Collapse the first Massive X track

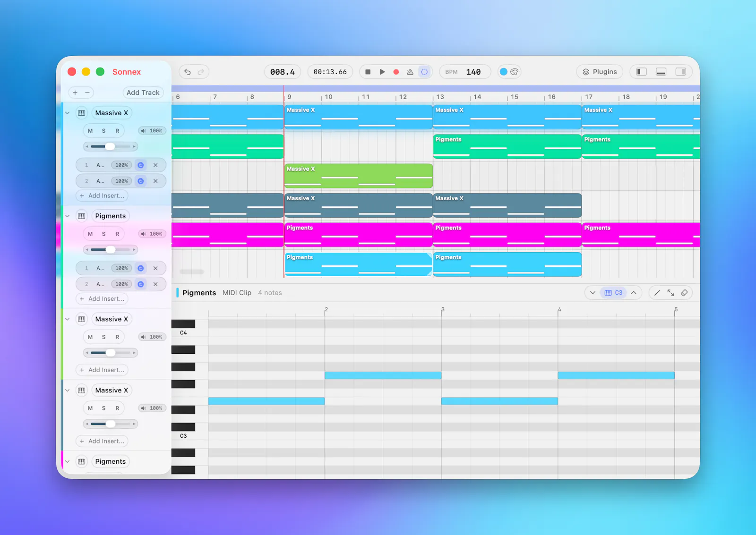pyautogui.click(x=68, y=113)
